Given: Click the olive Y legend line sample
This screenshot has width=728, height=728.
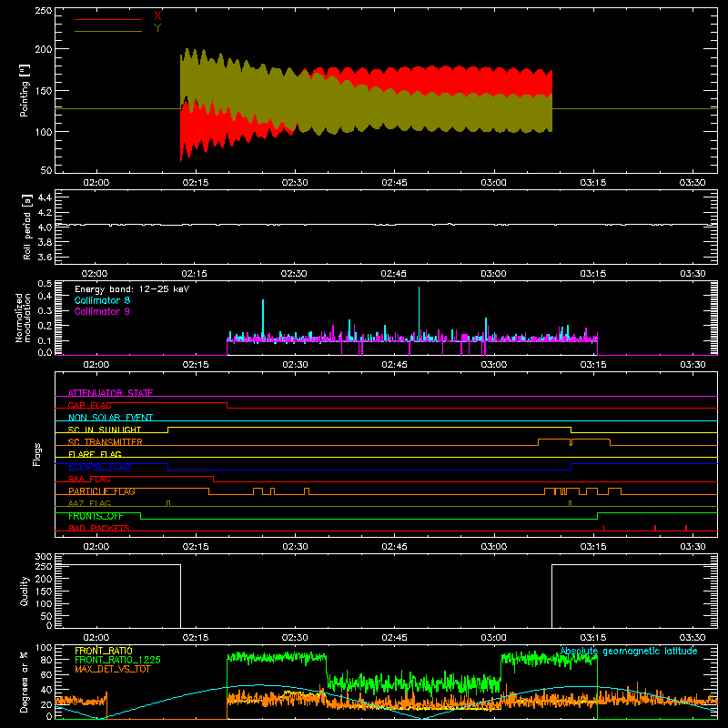Looking at the screenshot, I should (x=107, y=32).
